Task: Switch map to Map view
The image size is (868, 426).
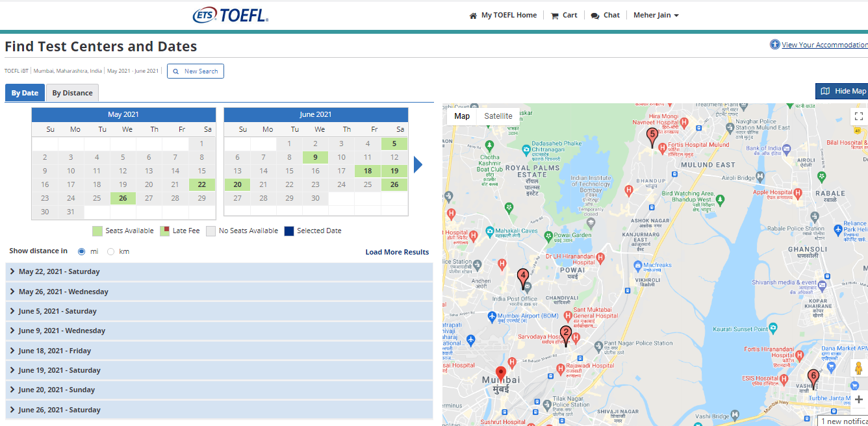Action: tap(462, 116)
